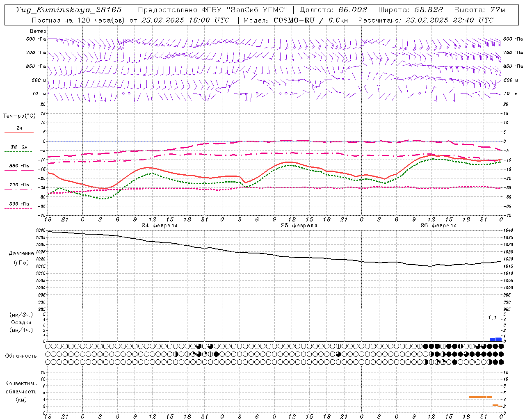525x420 pixels.
Task: Click the 'Модель COSMO-RU / 6.6км' label
Action: 295,20
